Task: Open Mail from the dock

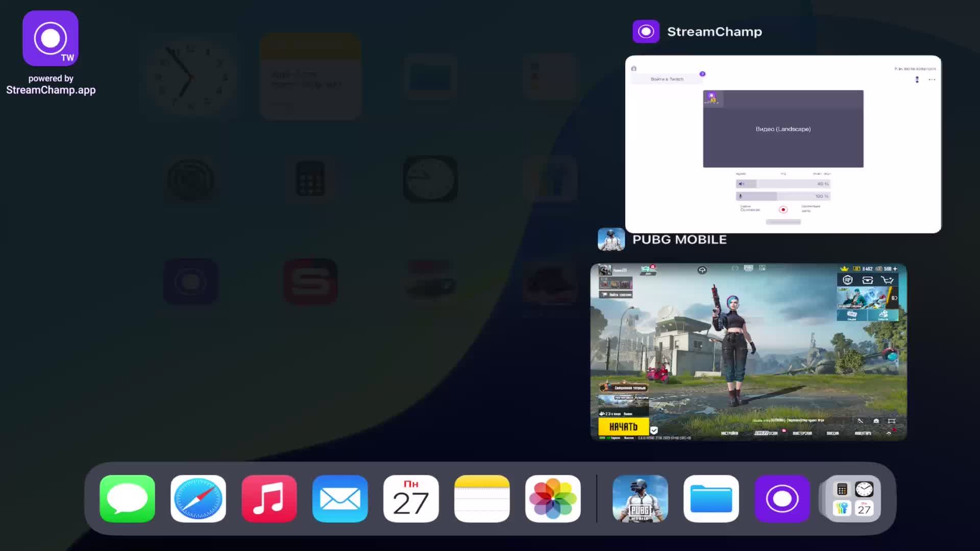Action: click(x=340, y=498)
